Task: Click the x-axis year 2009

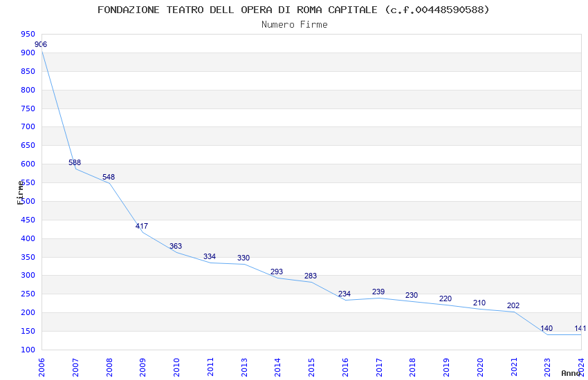Action: [143, 368]
